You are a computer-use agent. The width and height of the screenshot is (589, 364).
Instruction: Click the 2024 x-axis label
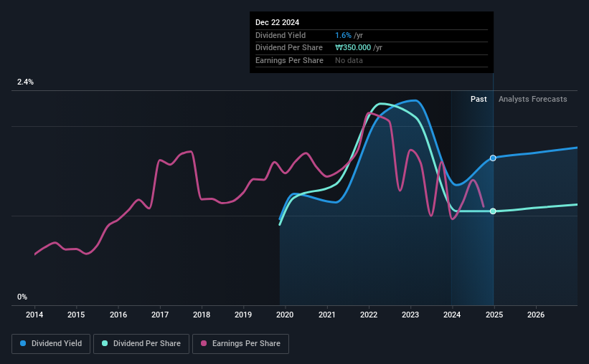[452, 315]
